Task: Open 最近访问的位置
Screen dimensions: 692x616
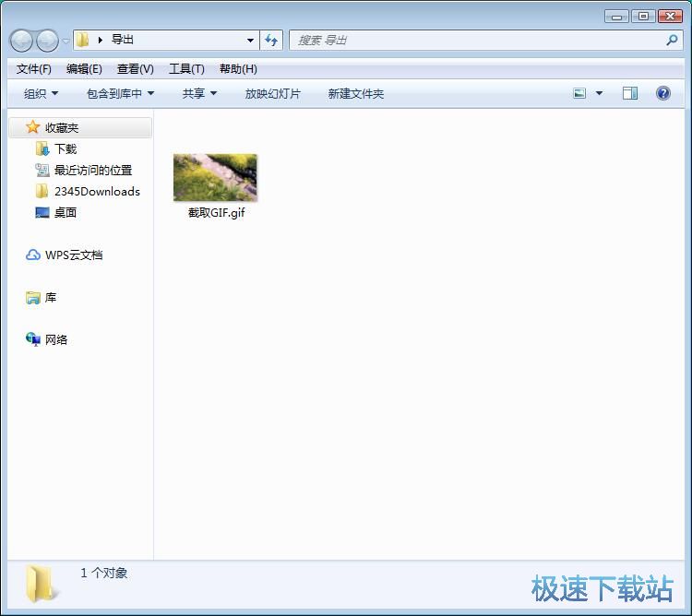Action: [x=93, y=171]
